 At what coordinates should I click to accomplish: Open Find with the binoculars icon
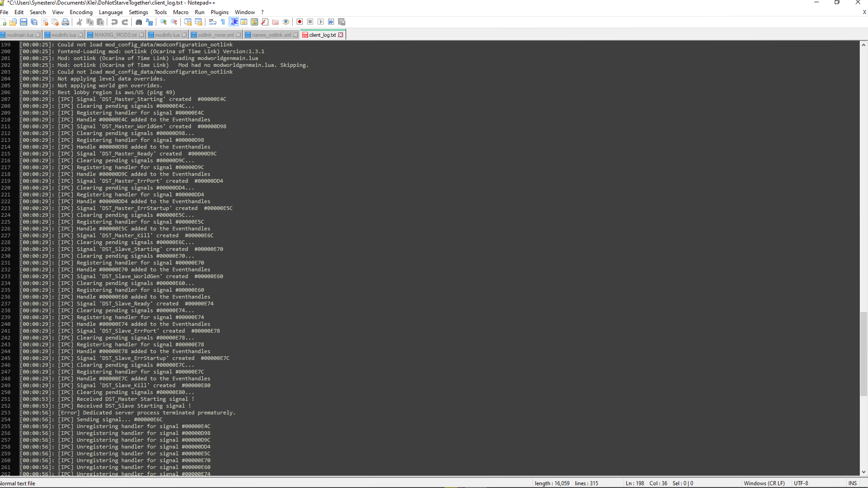point(139,22)
